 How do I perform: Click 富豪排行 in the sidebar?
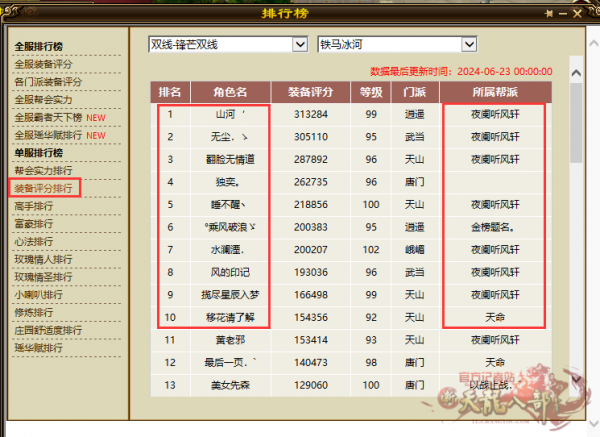coord(34,224)
